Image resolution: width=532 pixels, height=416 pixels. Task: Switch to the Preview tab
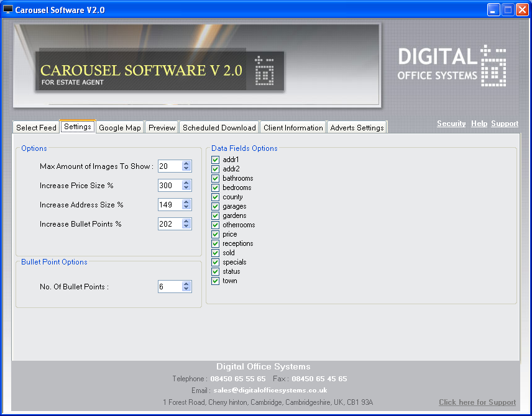pyautogui.click(x=162, y=128)
